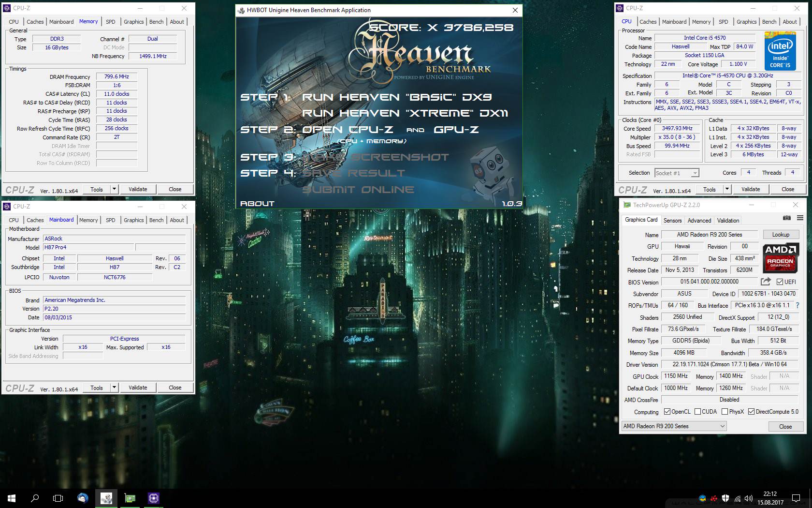Open the ABOUT link in HWBOT Heaven

point(257,204)
